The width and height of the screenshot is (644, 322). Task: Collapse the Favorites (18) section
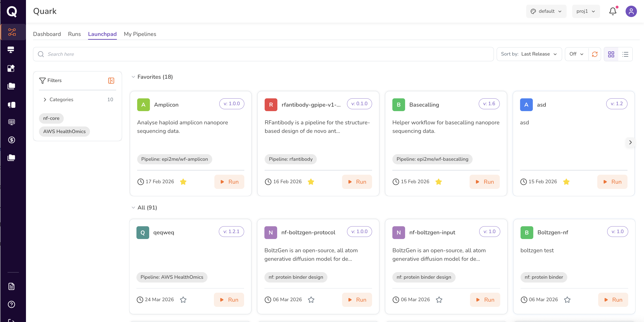(x=133, y=77)
